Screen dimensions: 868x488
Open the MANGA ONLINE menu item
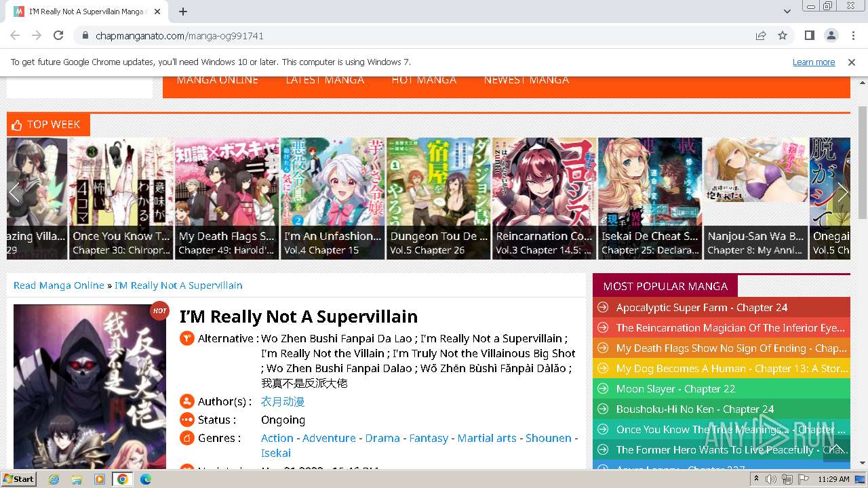pos(217,80)
